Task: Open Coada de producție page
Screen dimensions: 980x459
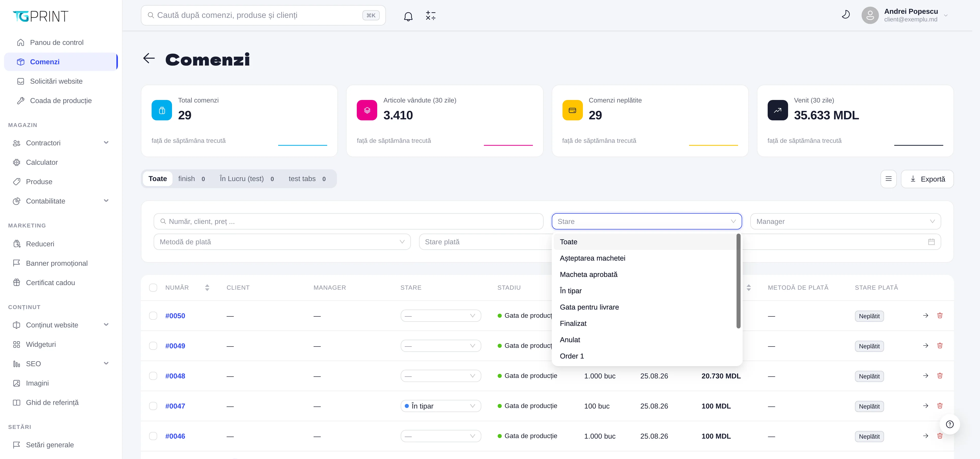Action: (61, 100)
